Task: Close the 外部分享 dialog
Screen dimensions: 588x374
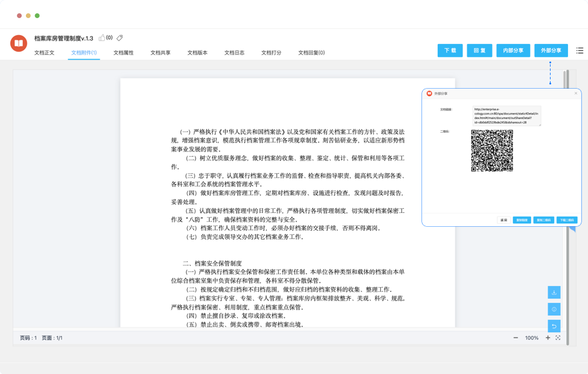Action: 575,93
